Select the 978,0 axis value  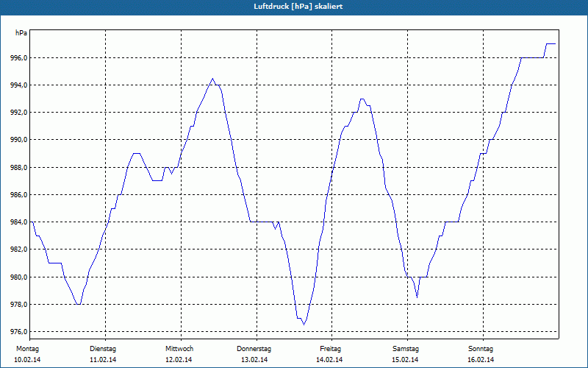click(x=19, y=304)
